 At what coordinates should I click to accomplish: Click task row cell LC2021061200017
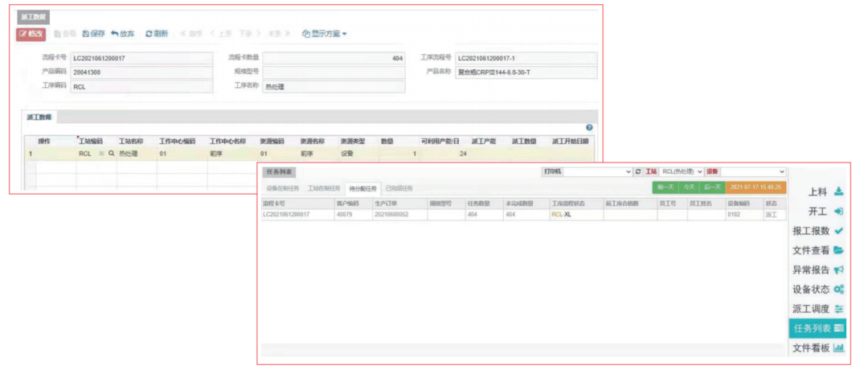[298, 215]
